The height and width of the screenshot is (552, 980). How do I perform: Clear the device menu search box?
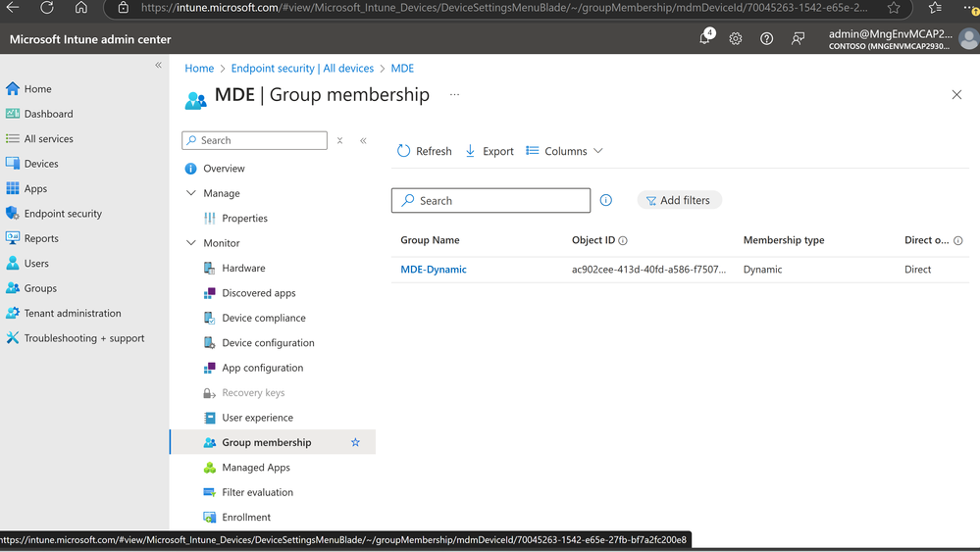pos(339,140)
